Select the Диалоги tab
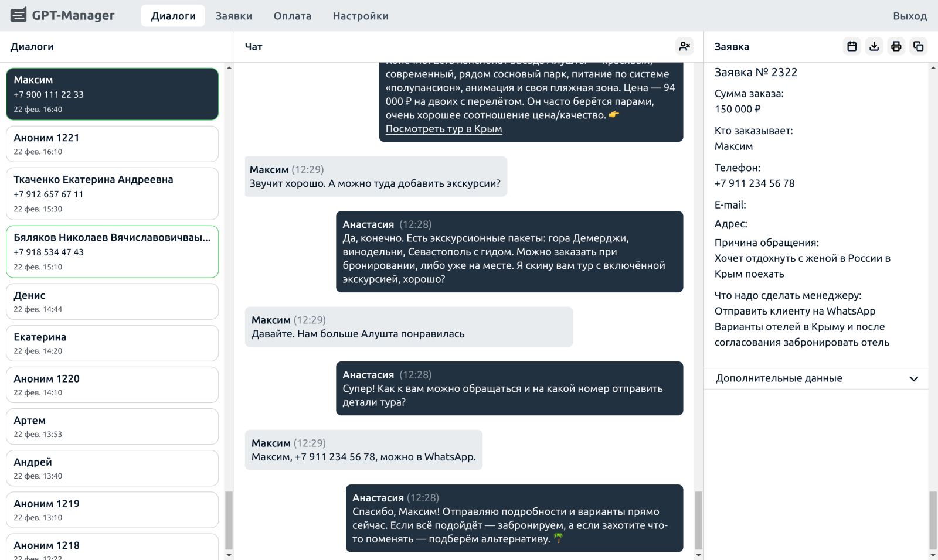Image resolution: width=938 pixels, height=560 pixels. pos(173,16)
